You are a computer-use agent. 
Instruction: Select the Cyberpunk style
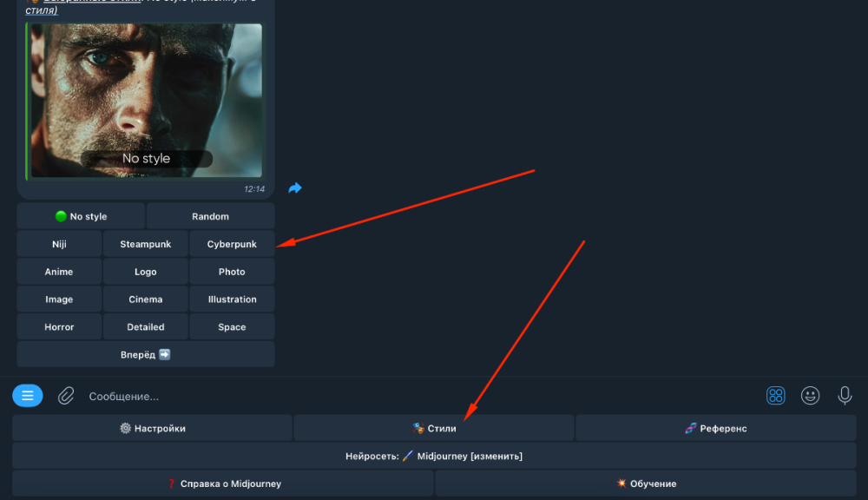(232, 244)
